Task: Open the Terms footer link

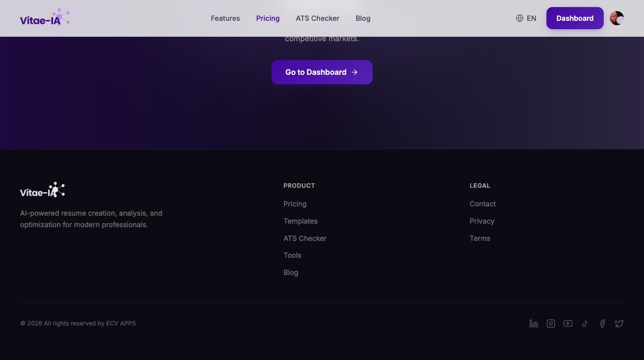Action: point(480,238)
